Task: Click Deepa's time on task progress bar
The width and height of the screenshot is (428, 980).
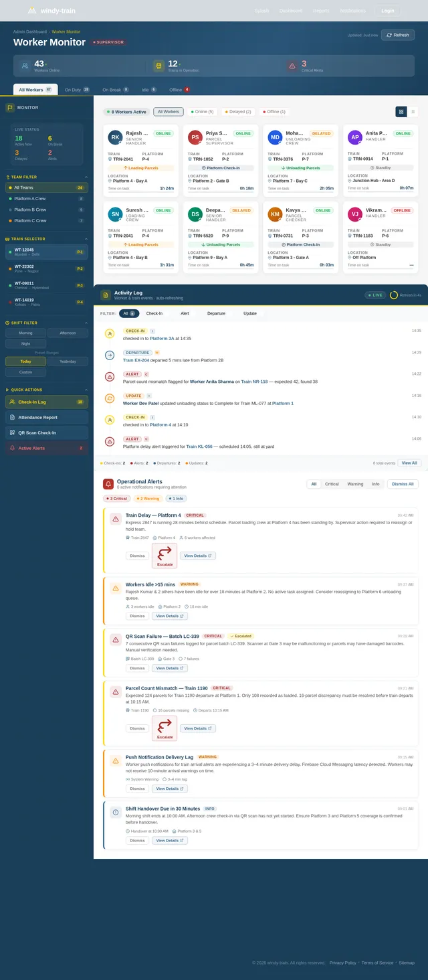Action: tap(221, 269)
